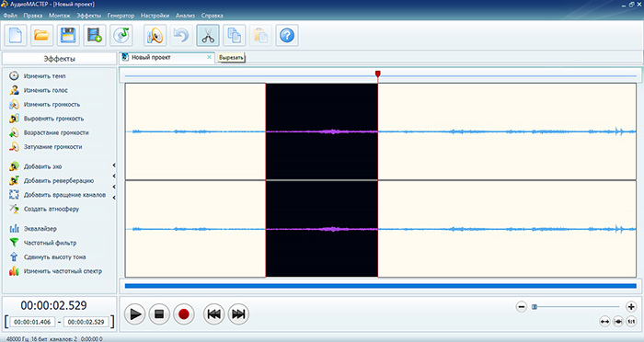Close the Новый проект tab
Screen dimensions: 644x342
[x=210, y=58]
